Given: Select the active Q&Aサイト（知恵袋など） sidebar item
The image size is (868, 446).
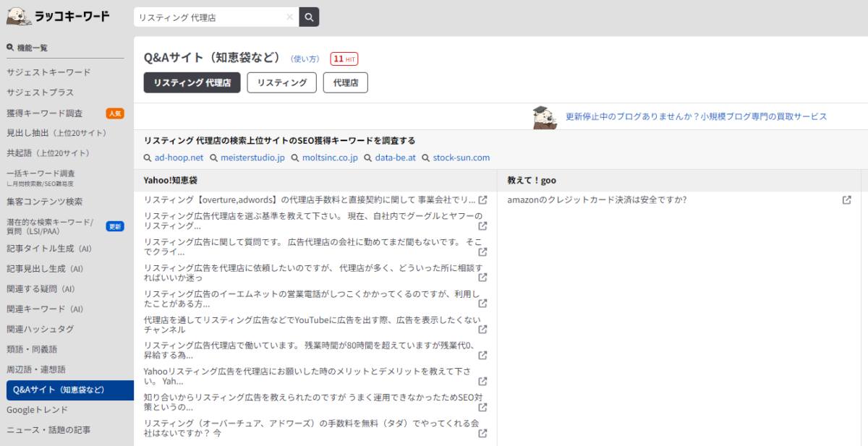Looking at the screenshot, I should click(x=70, y=390).
